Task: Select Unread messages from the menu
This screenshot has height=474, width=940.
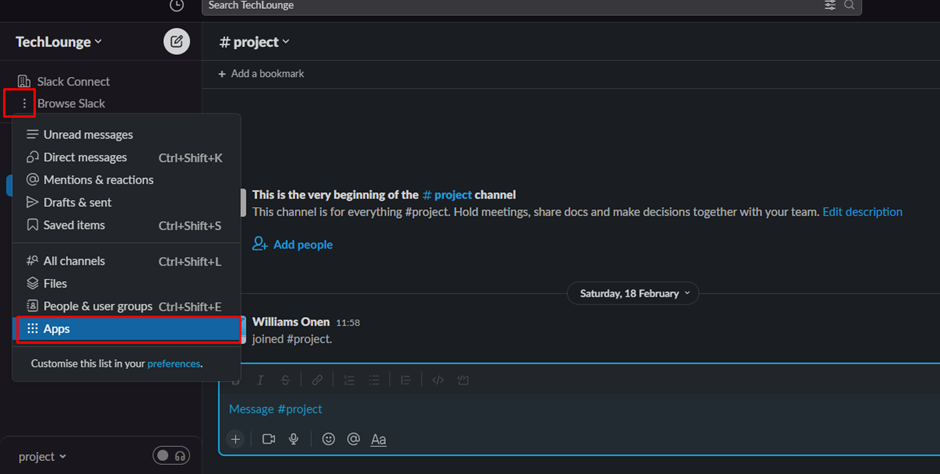Action: pyautogui.click(x=126, y=135)
